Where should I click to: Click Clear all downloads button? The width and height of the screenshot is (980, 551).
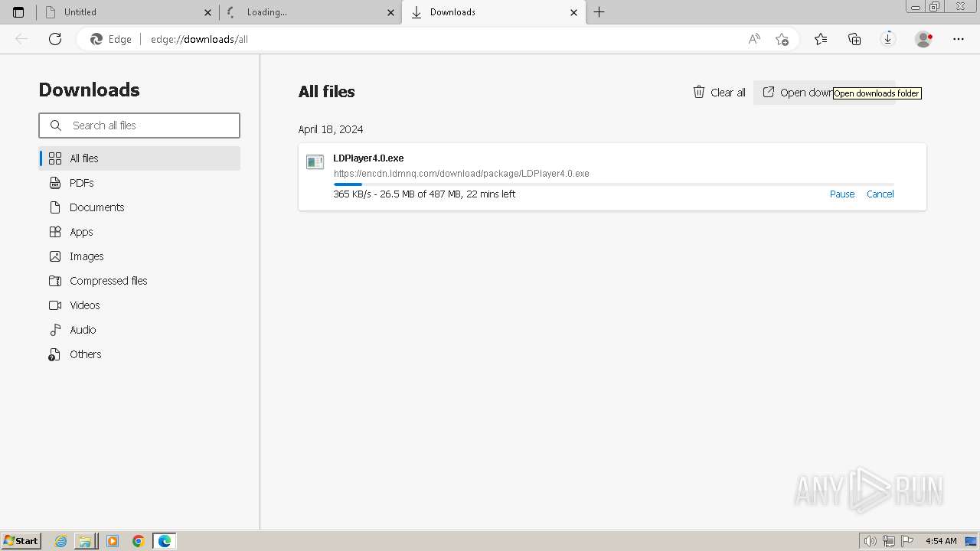click(x=719, y=93)
